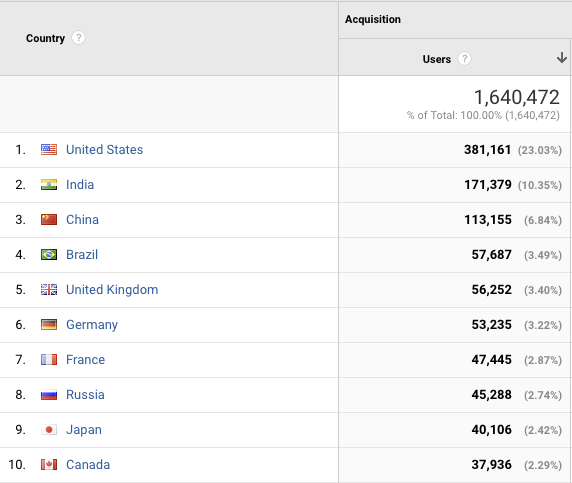Open the Country column help icon
This screenshot has height=483, width=572.
78,38
